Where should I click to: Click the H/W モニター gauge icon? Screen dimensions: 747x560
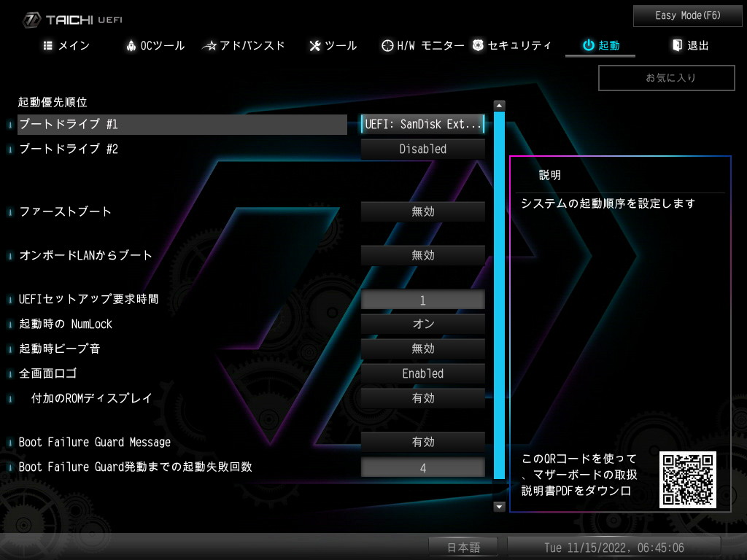pos(387,46)
